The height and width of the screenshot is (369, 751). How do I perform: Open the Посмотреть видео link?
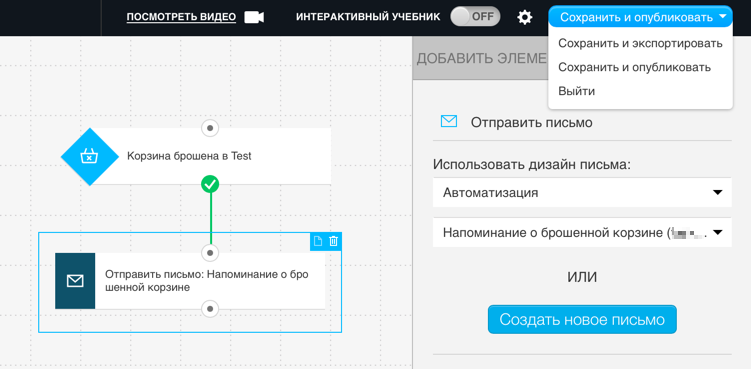click(181, 17)
